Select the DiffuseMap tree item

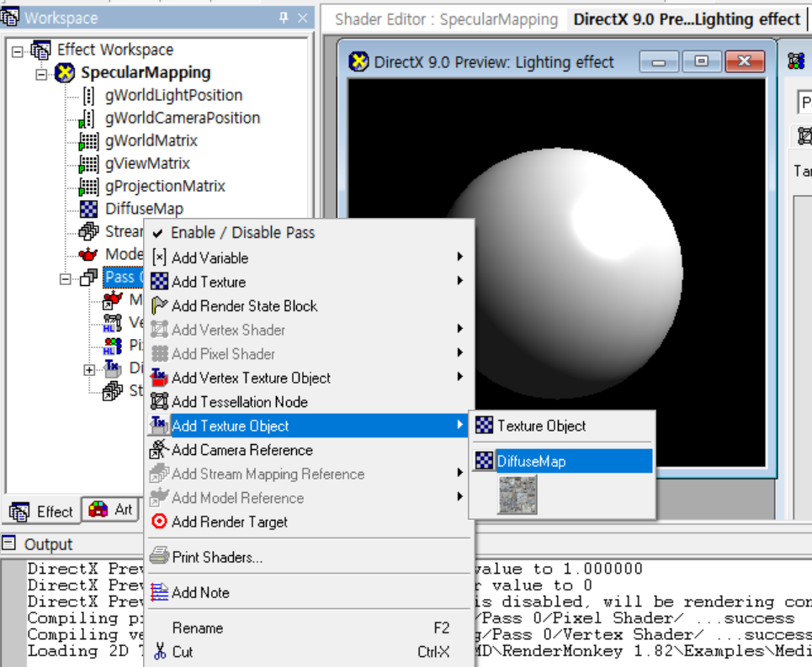[145, 209]
